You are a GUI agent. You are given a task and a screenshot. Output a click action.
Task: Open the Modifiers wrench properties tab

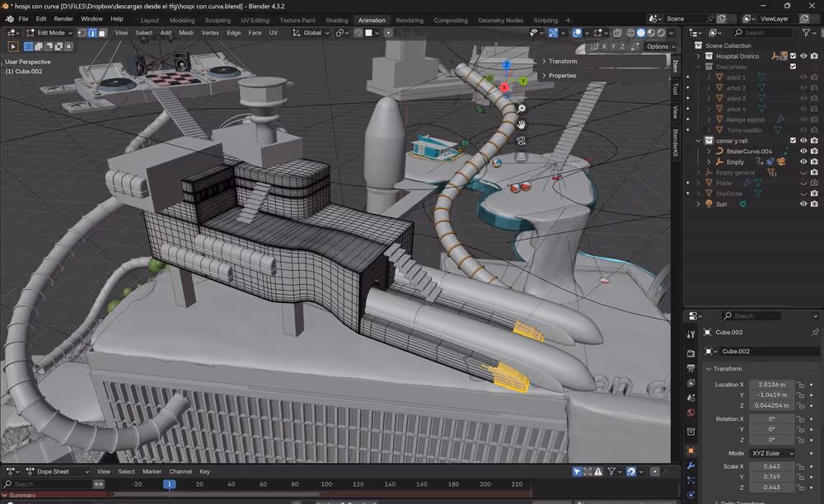click(691, 465)
